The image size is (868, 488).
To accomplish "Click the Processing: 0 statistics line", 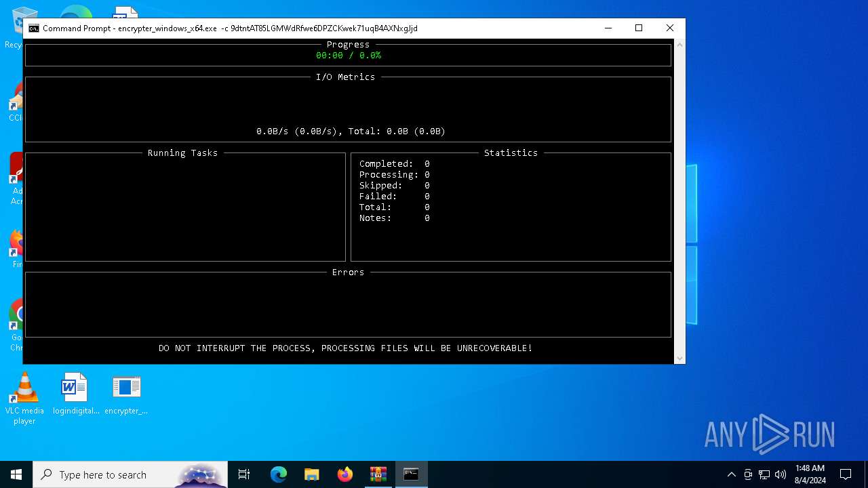I will point(395,175).
